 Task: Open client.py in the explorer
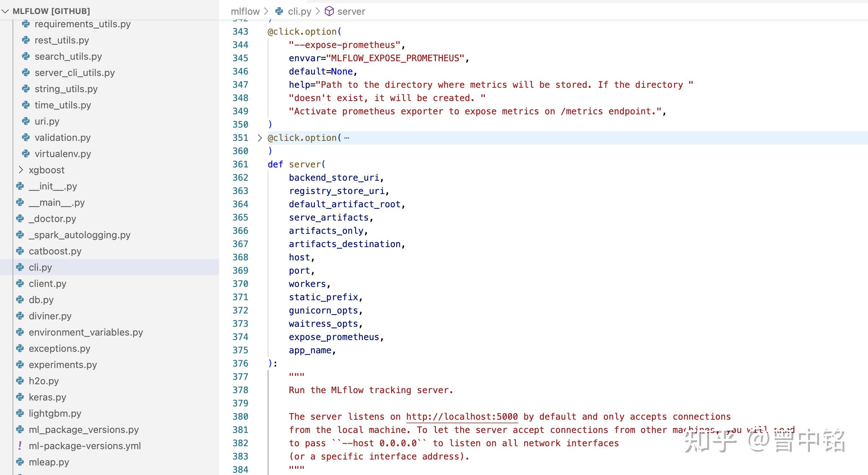(48, 284)
